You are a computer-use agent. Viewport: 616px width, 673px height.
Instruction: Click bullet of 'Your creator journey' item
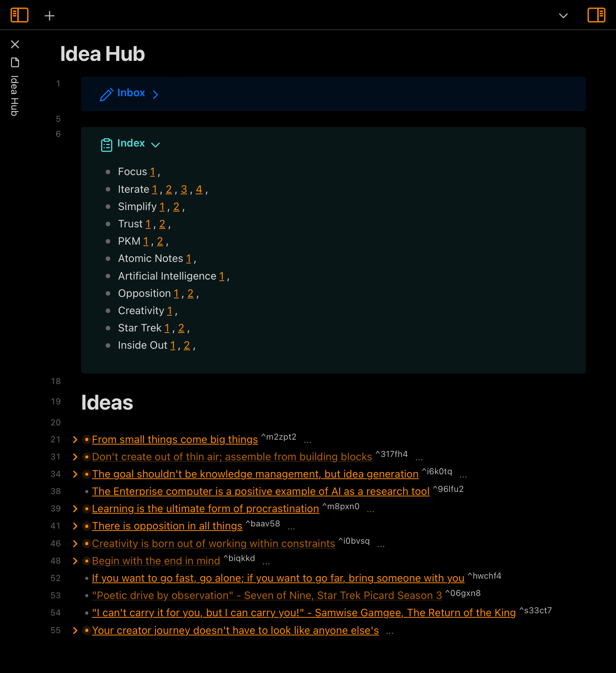tap(87, 630)
